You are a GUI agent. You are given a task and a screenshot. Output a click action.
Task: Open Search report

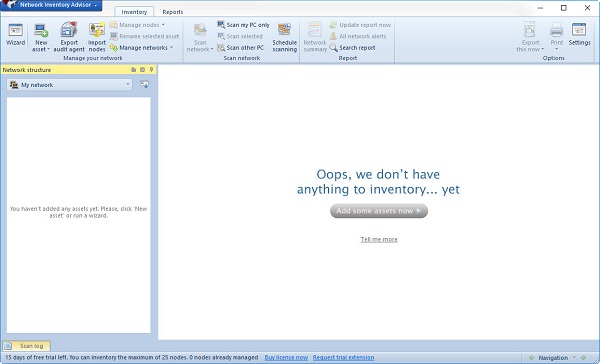(352, 48)
